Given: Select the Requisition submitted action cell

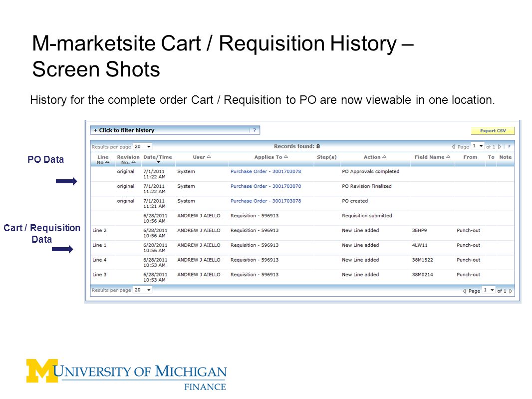Looking at the screenshot, I should [367, 216].
